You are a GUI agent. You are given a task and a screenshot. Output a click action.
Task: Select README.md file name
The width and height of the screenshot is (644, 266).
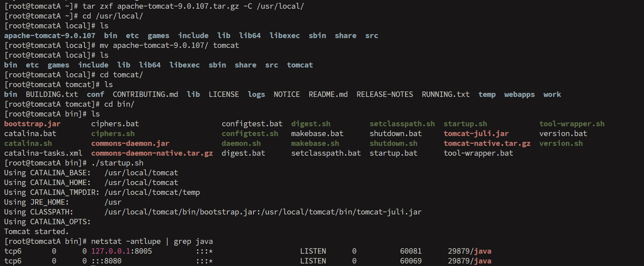[328, 94]
